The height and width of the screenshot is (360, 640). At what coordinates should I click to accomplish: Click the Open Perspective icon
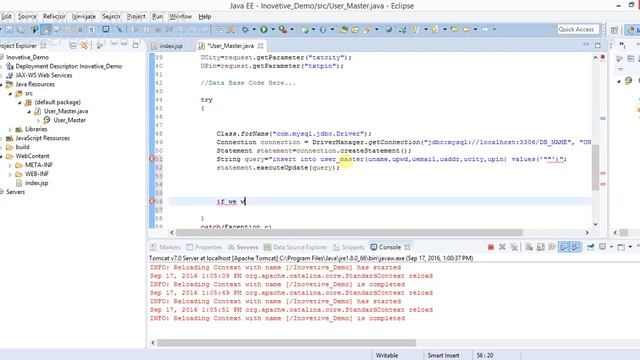pyautogui.click(x=614, y=29)
